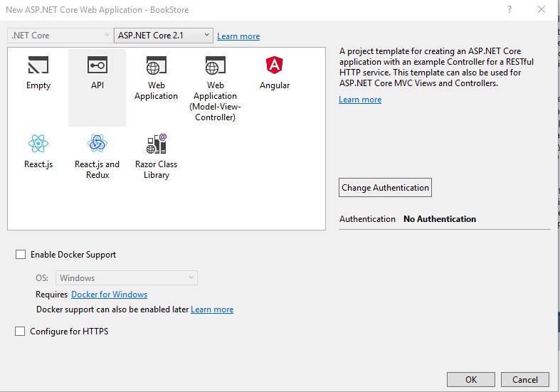The width and height of the screenshot is (560, 392).
Task: Choose the API template icon
Action: click(97, 65)
